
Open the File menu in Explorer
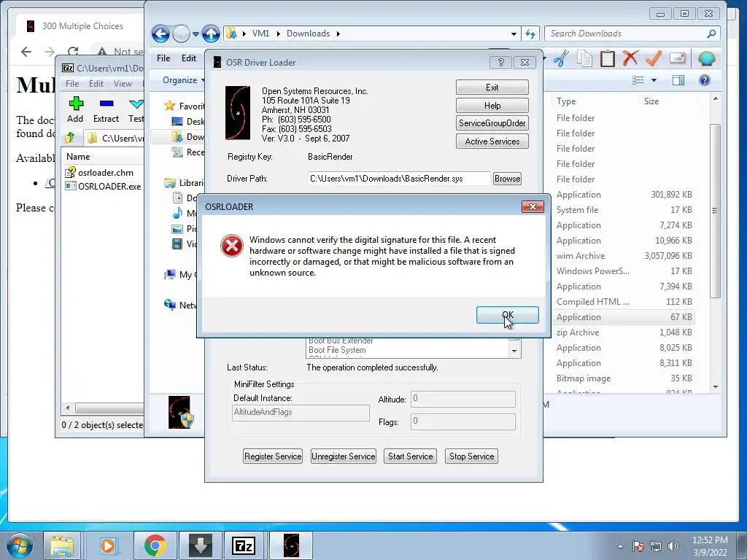click(163, 58)
